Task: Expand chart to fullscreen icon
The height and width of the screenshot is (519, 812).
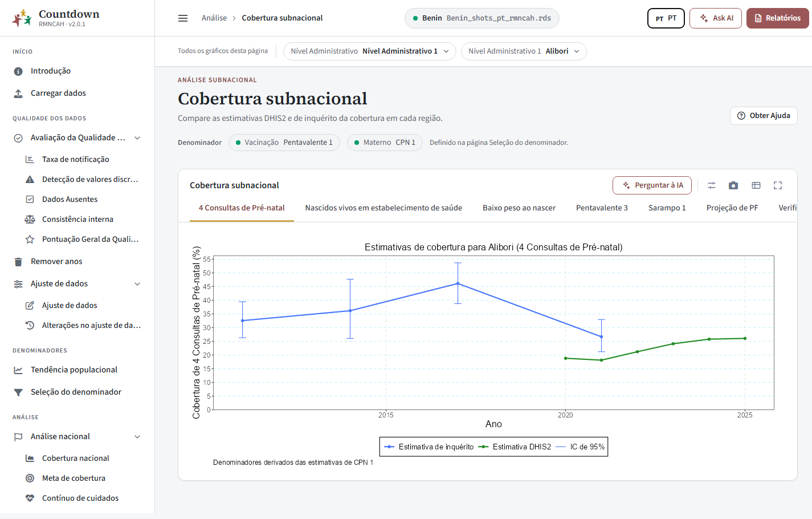Action: [x=778, y=185]
